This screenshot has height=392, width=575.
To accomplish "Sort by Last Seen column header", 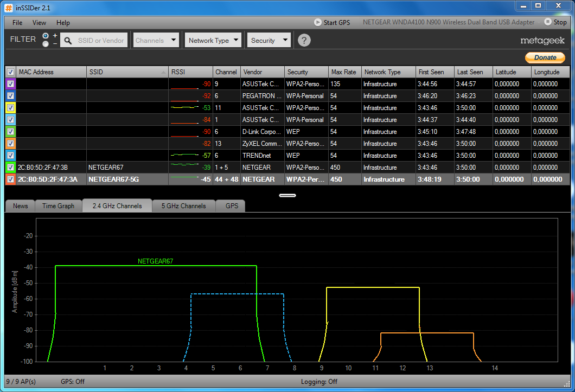I will click(x=474, y=72).
